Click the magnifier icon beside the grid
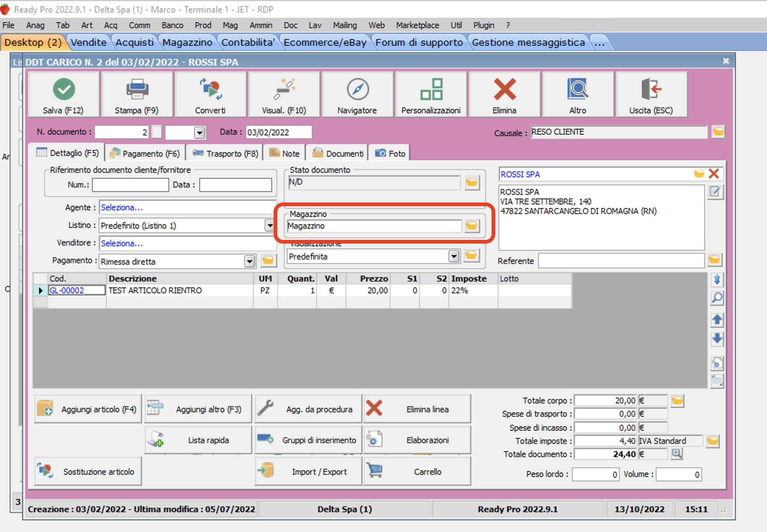The width and height of the screenshot is (767, 532). click(x=717, y=298)
